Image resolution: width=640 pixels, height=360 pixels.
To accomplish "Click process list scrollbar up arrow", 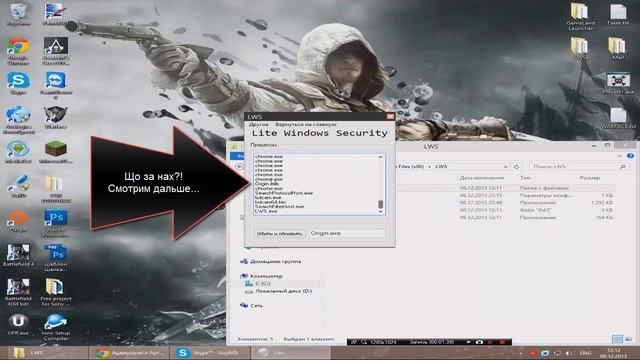I will (x=380, y=157).
